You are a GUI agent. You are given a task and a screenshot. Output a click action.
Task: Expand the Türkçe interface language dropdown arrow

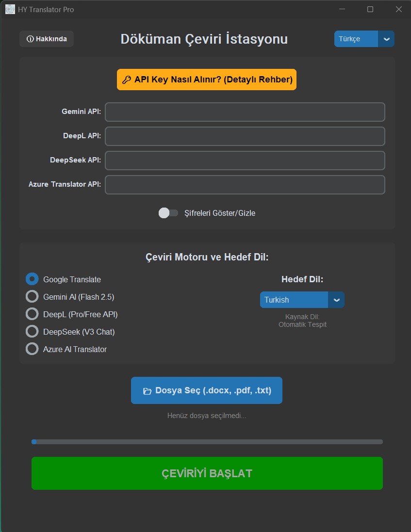[386, 39]
